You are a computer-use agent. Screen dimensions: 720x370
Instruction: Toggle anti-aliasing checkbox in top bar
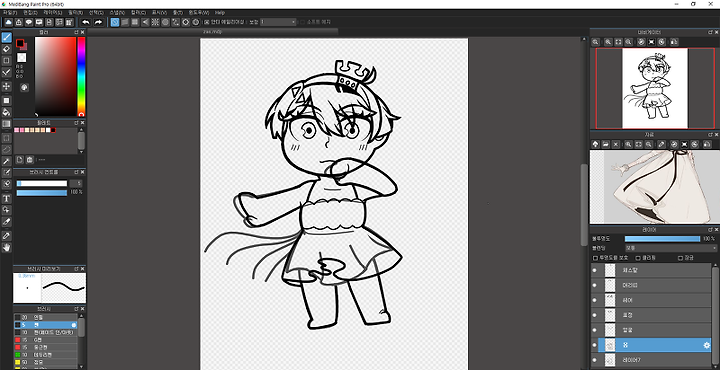click(x=207, y=22)
